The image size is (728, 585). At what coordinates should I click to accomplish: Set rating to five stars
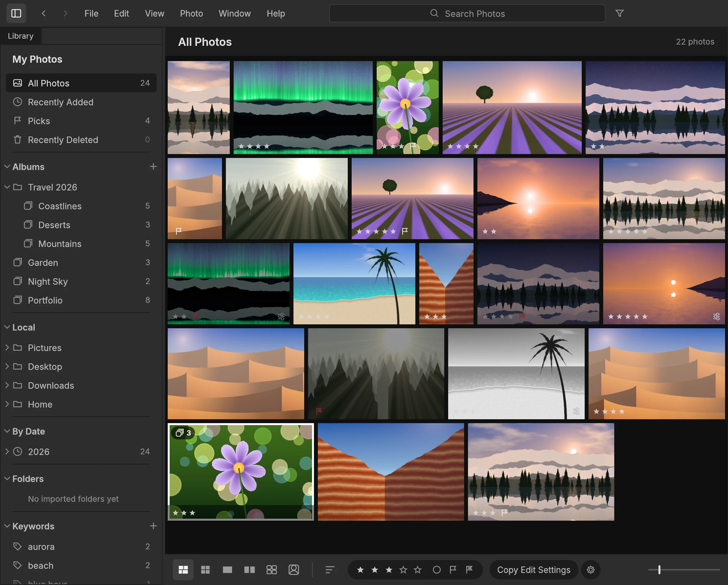point(418,570)
